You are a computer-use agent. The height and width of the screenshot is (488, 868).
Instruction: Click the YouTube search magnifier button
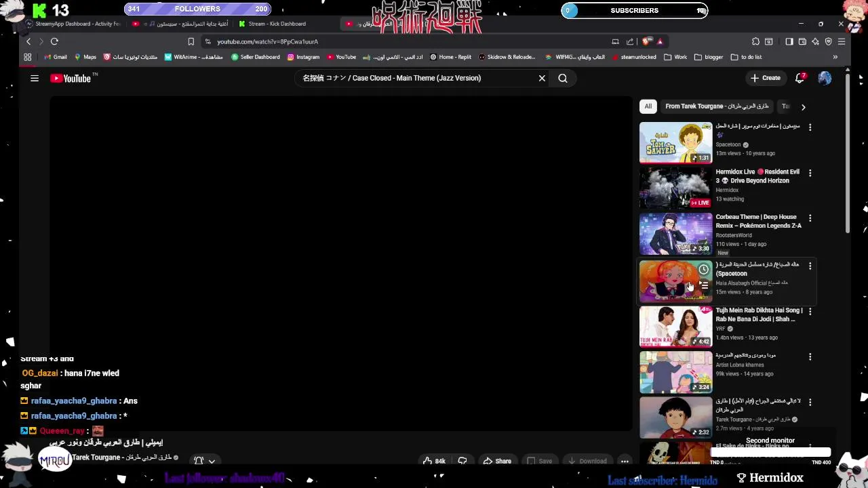pos(563,78)
